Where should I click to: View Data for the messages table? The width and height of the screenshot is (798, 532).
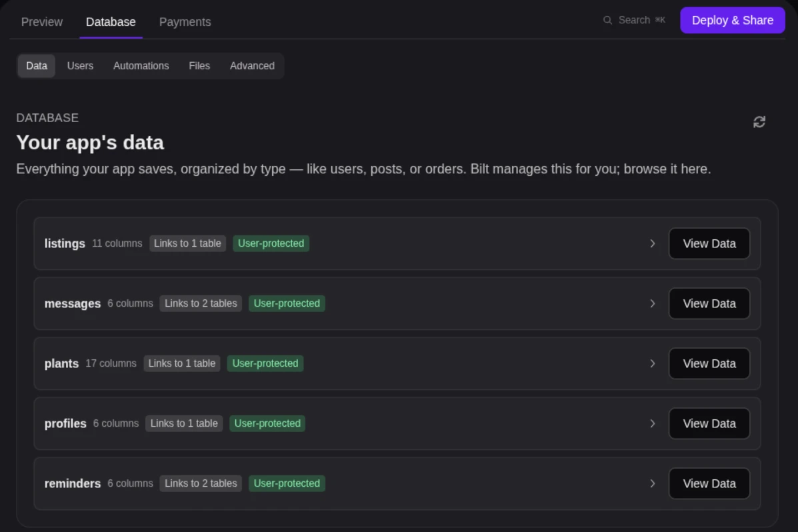coord(709,304)
